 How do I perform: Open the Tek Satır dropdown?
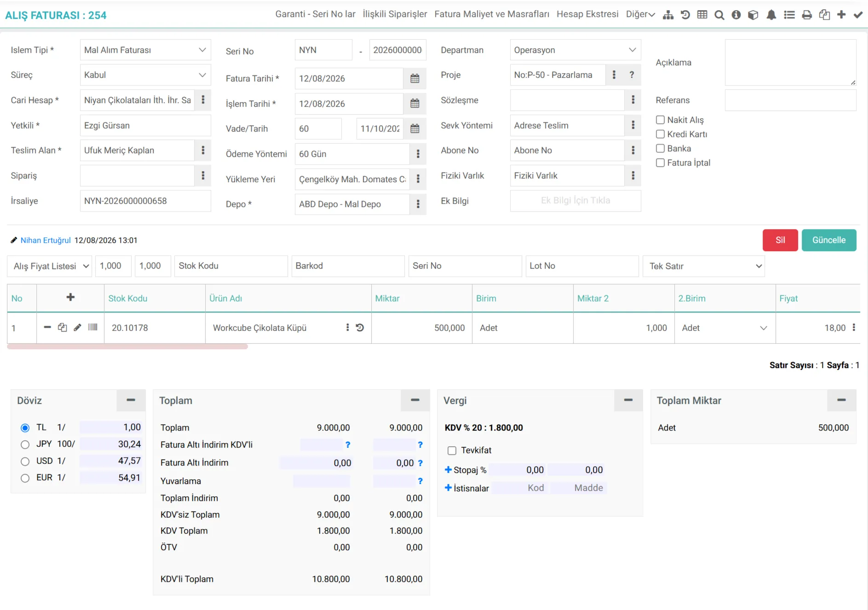click(x=703, y=266)
